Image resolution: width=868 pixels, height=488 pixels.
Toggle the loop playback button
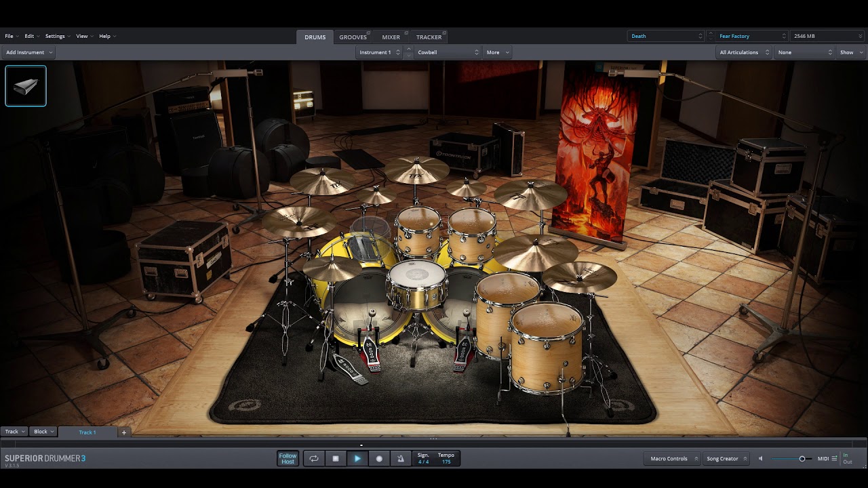point(314,459)
